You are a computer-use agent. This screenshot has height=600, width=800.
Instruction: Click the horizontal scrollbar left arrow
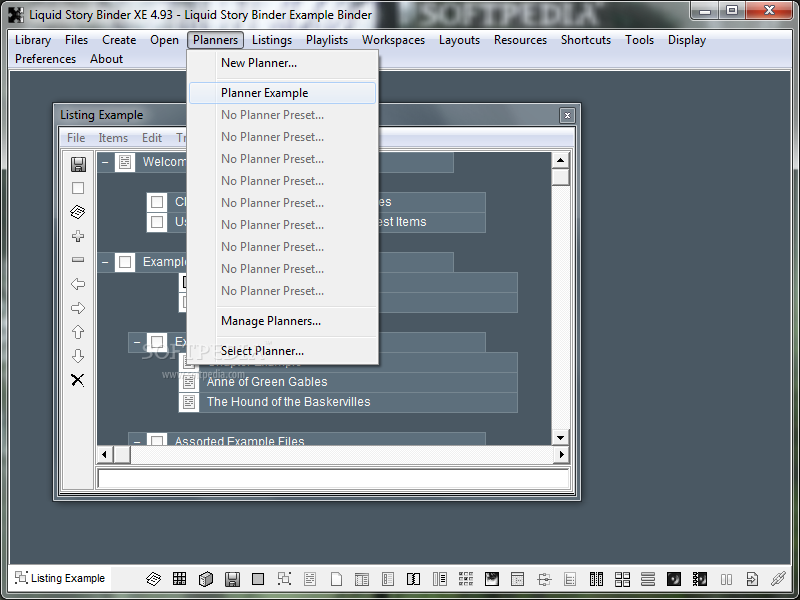point(105,454)
